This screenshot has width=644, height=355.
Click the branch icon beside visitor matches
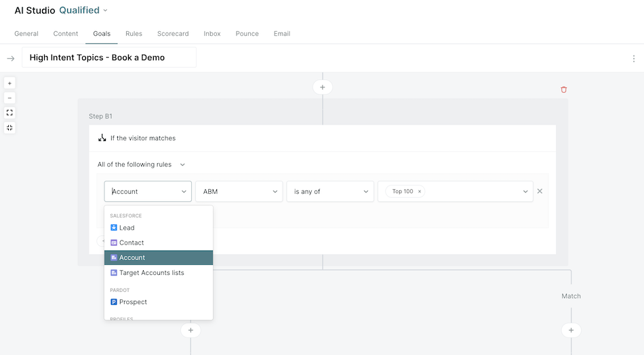coord(102,138)
